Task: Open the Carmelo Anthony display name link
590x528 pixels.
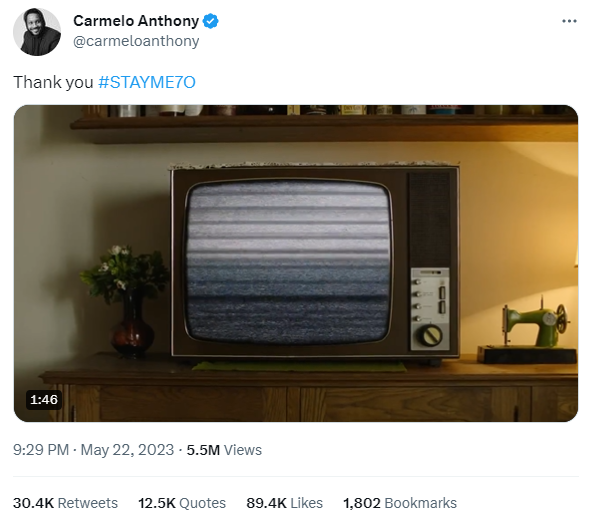Action: pos(136,21)
